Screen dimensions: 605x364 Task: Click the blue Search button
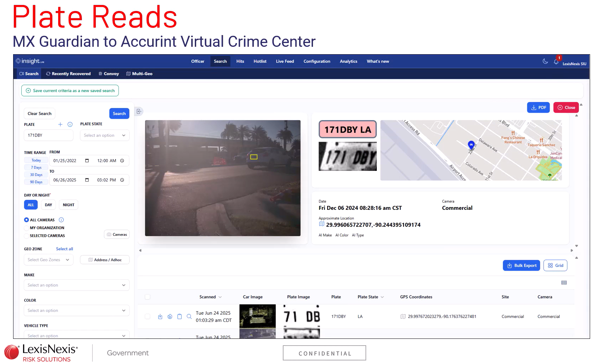(x=119, y=113)
